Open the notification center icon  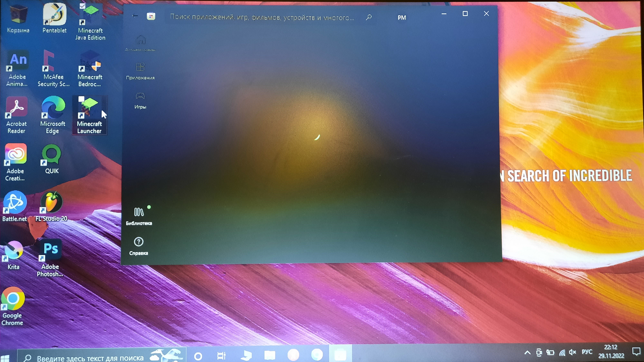tap(636, 352)
